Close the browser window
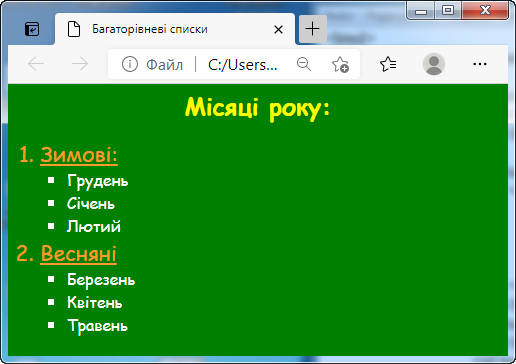Viewport: 516px width, 364px height. [x=485, y=11]
